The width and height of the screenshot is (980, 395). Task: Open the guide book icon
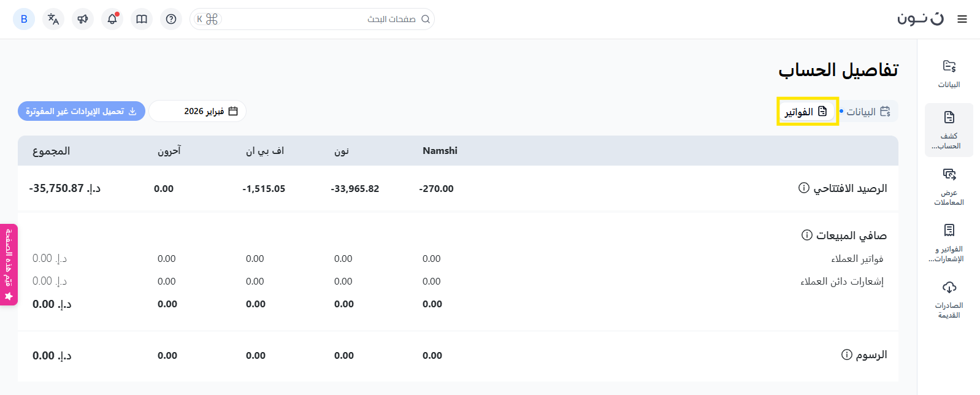[142, 19]
